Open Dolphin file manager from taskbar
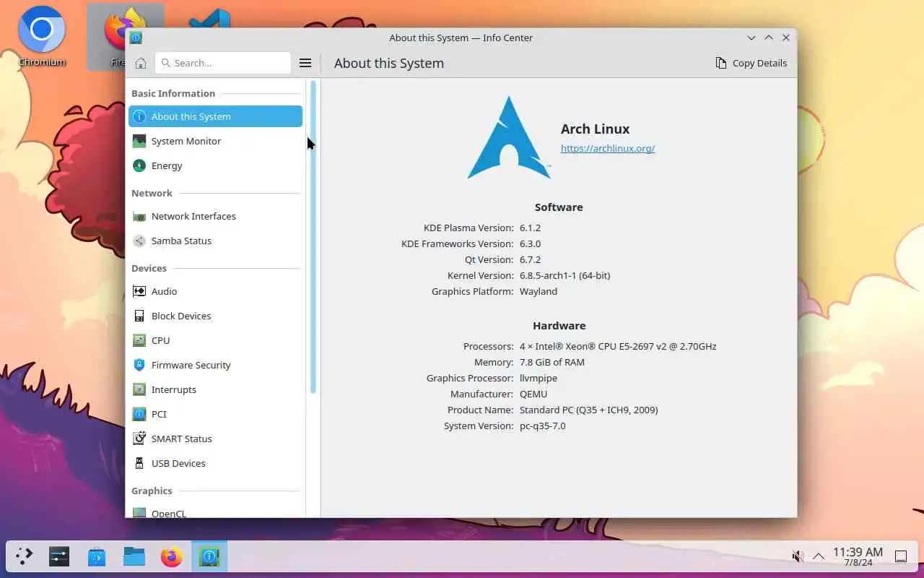Screen dimensions: 924x578 click(x=134, y=556)
